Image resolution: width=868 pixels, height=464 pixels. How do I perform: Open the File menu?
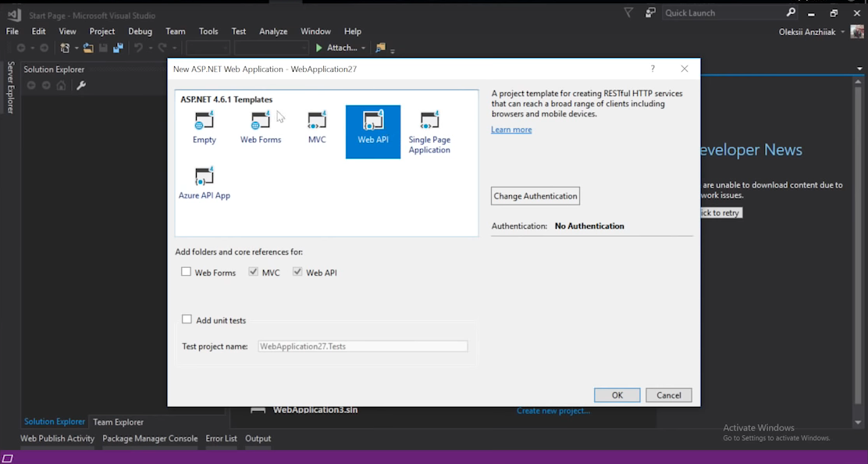pos(12,31)
